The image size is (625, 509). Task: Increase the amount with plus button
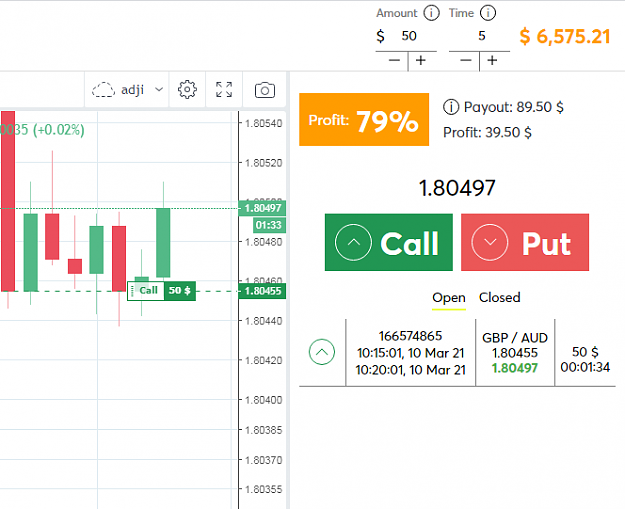coord(421,61)
